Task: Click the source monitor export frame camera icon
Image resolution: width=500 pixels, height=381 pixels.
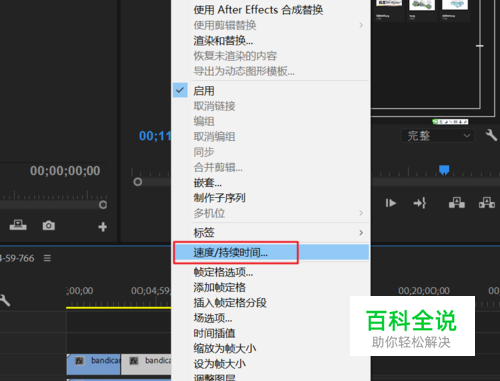Action: pos(49,226)
